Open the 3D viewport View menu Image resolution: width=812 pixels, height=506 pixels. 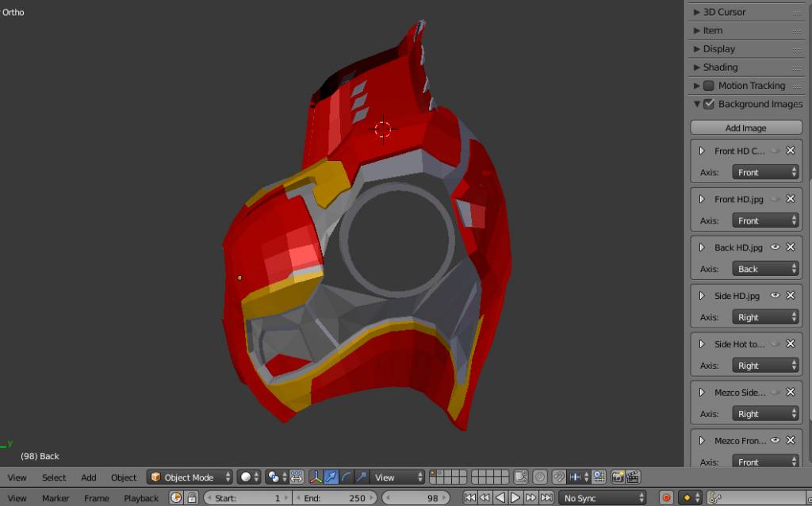(17, 477)
